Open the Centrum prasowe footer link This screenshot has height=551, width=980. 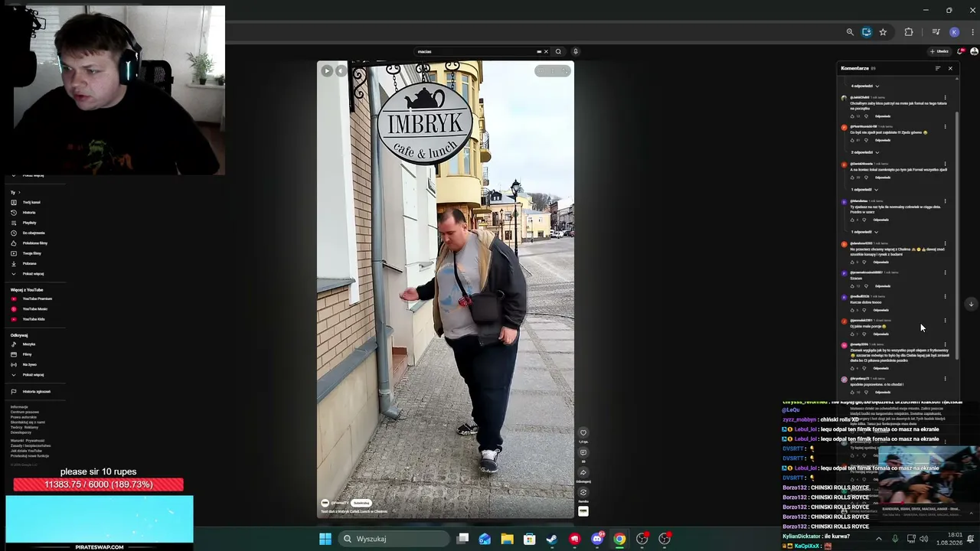[24, 412]
